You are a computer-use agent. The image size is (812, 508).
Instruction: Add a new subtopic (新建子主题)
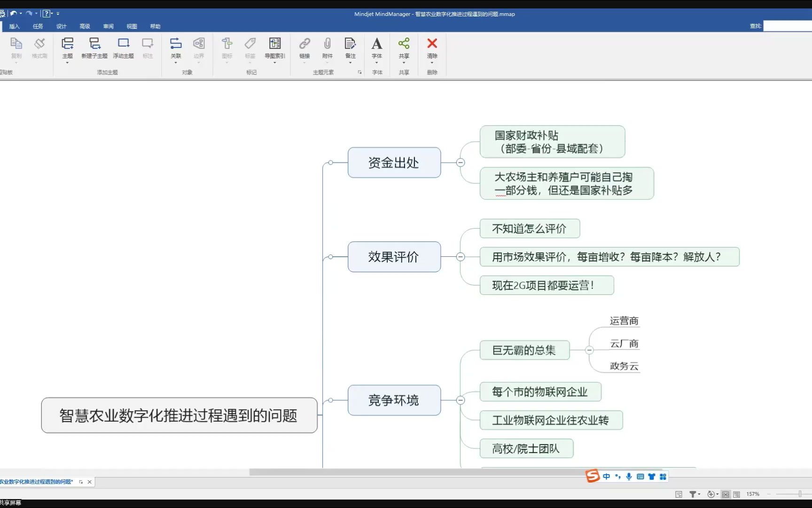click(x=94, y=44)
